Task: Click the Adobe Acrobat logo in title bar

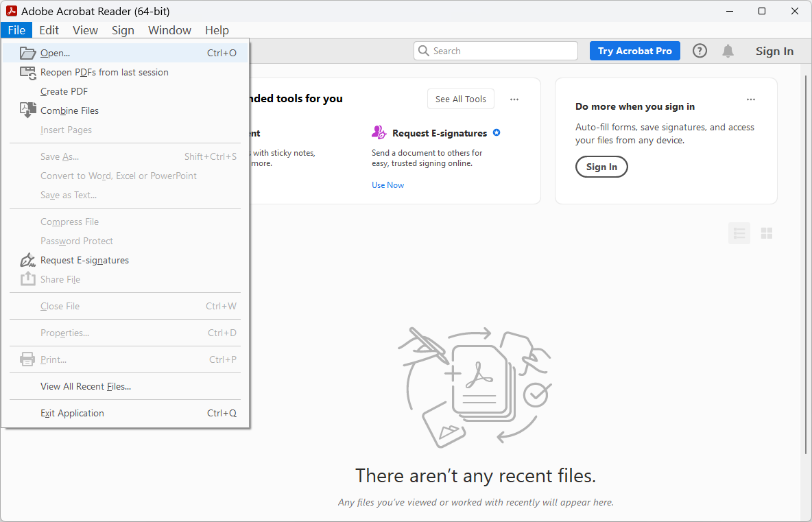Action: (x=12, y=11)
